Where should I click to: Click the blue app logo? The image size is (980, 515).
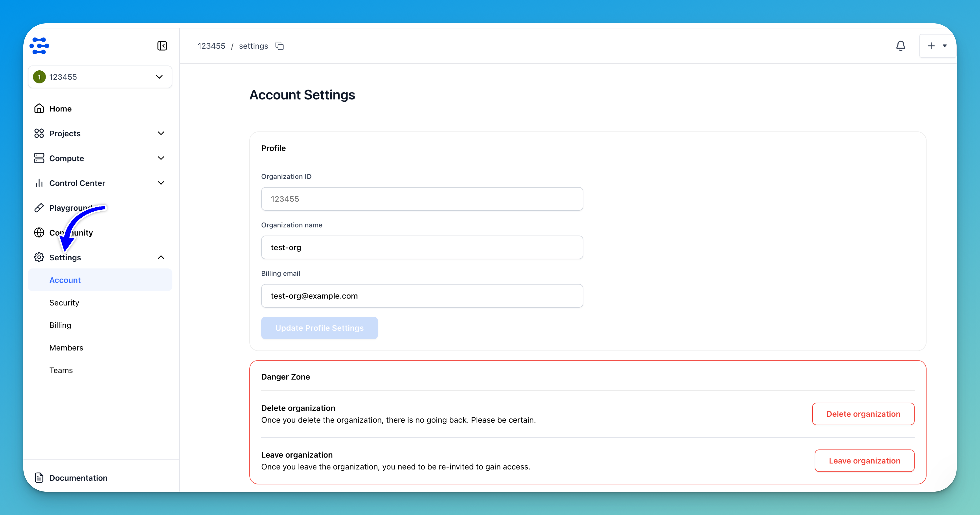(x=40, y=46)
